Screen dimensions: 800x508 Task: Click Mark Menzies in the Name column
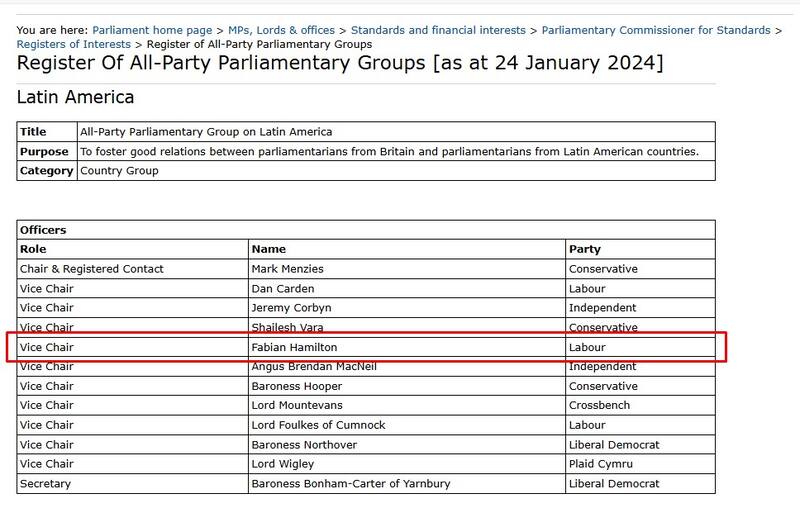(x=286, y=269)
